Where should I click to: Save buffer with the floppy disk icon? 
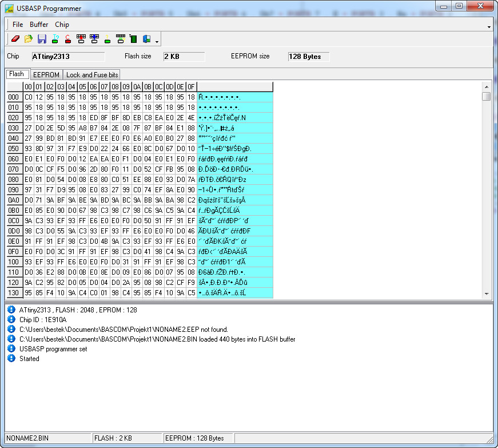coord(42,39)
